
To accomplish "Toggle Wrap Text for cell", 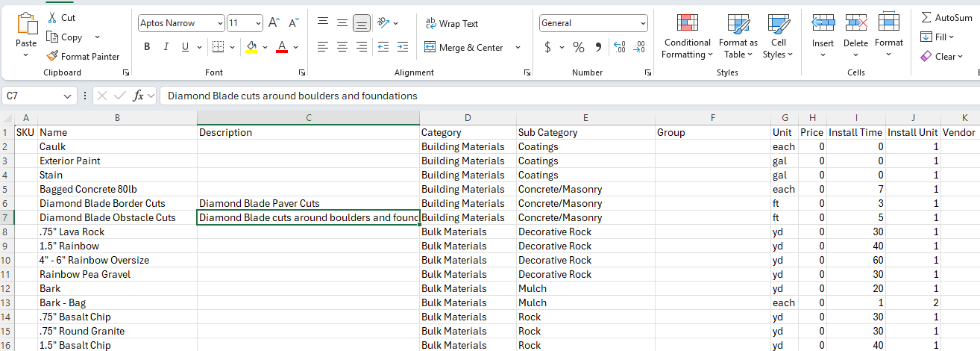I will (452, 23).
